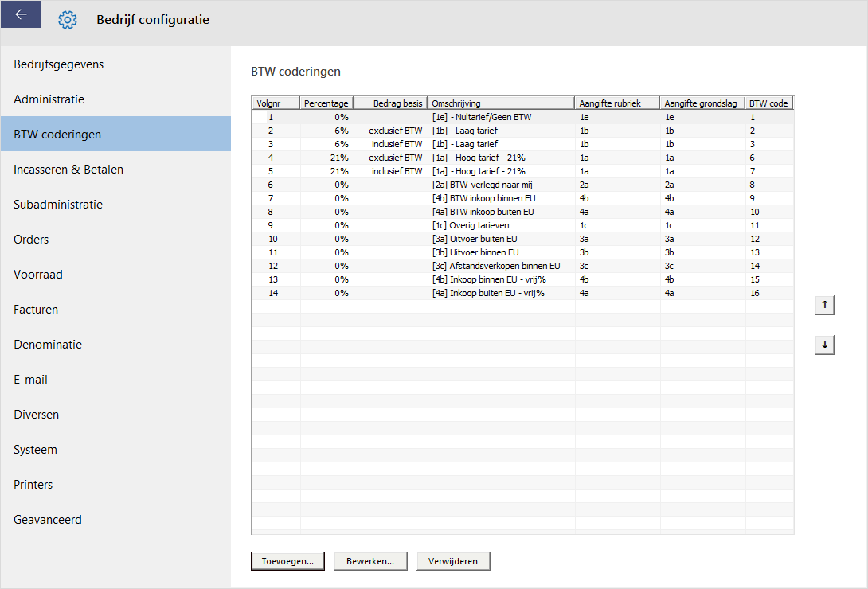
Task: Select row '[4a] BTW inkoop buiten EU'
Action: (x=522, y=212)
